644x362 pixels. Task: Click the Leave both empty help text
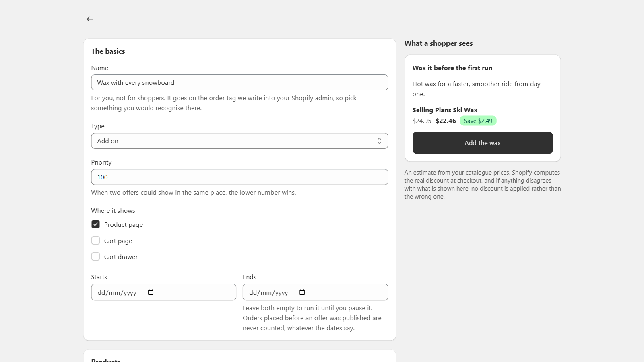pos(312,318)
